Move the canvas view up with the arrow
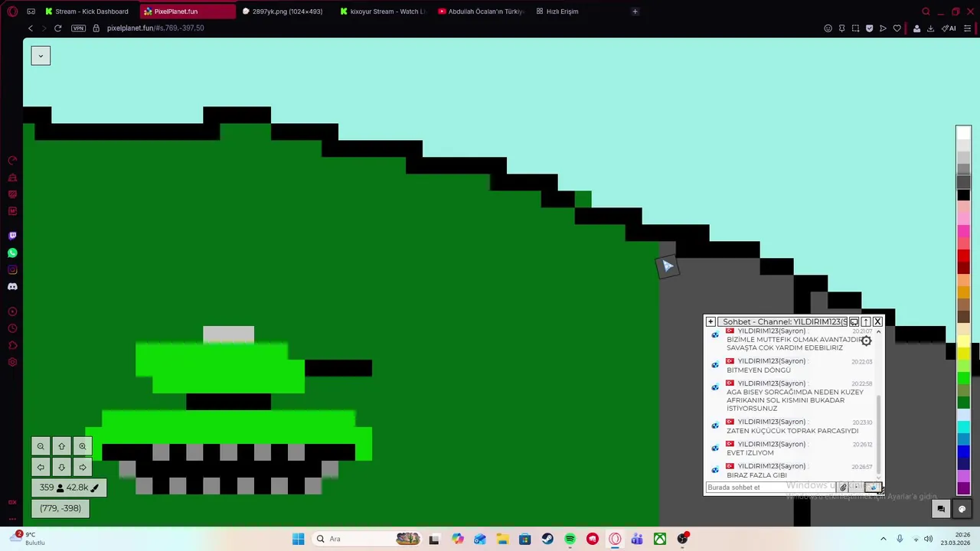 [x=61, y=446]
